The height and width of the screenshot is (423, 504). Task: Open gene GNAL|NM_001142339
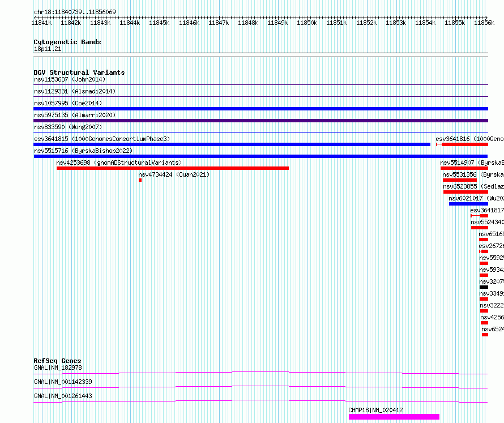63,382
